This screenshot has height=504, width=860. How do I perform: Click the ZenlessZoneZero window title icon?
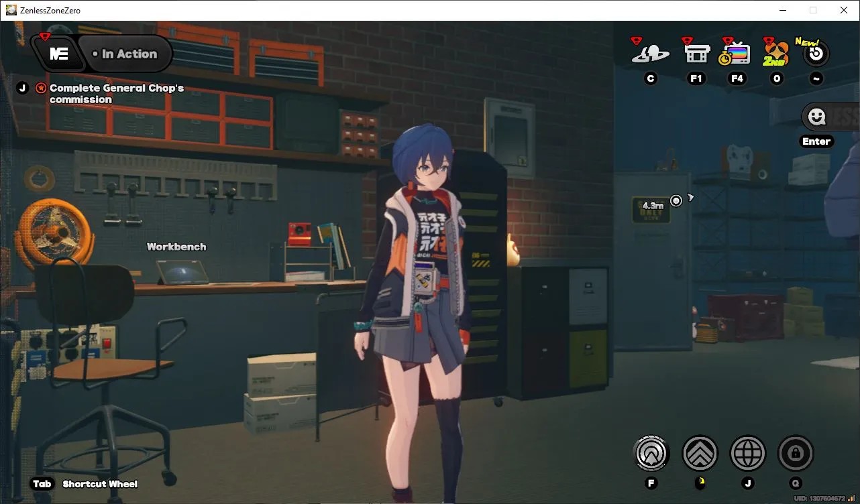tap(11, 10)
